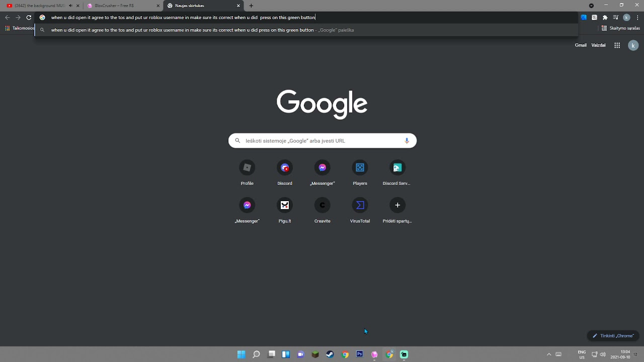Open the Widgets taskbar icon
Image resolution: width=644 pixels, height=362 pixels.
[x=286, y=354]
